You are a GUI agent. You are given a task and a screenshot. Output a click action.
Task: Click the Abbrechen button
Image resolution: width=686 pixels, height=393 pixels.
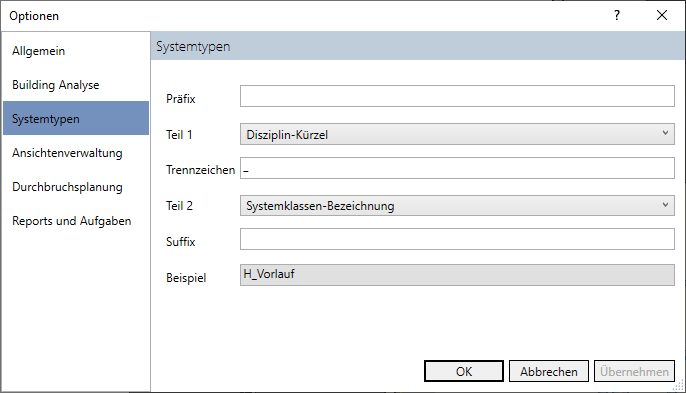[549, 371]
